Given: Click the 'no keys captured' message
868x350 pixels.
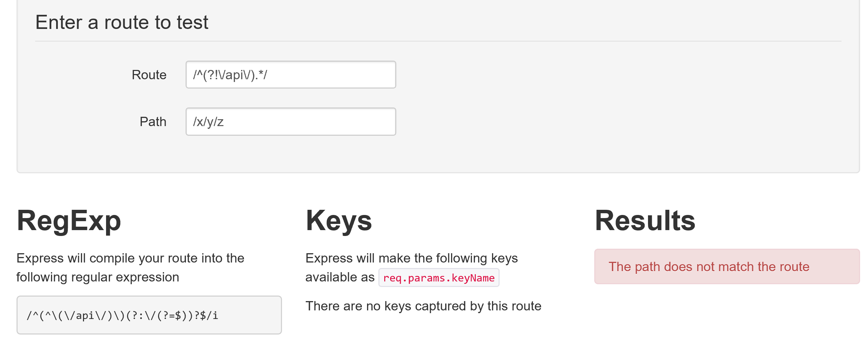Looking at the screenshot, I should (423, 306).
